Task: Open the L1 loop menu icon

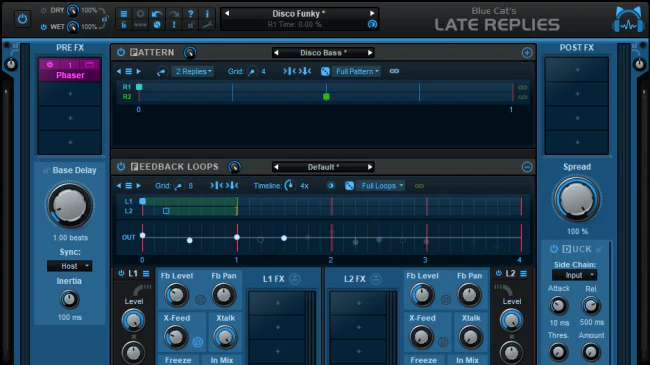Action: point(146,274)
